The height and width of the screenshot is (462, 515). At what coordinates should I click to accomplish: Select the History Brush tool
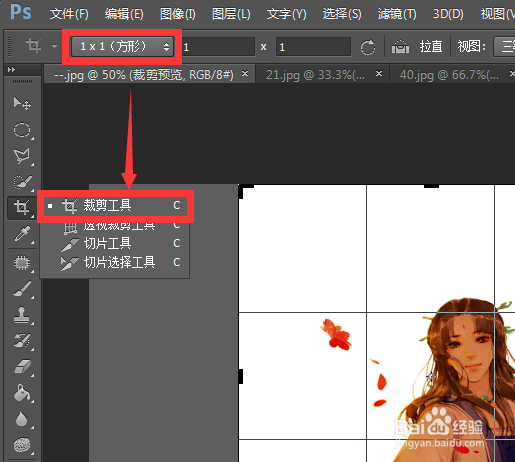[x=22, y=341]
